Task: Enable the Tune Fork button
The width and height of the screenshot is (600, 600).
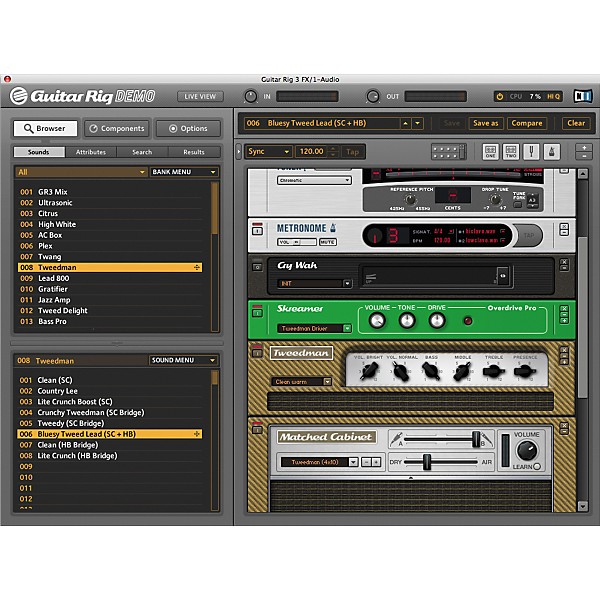Action: pos(517,204)
